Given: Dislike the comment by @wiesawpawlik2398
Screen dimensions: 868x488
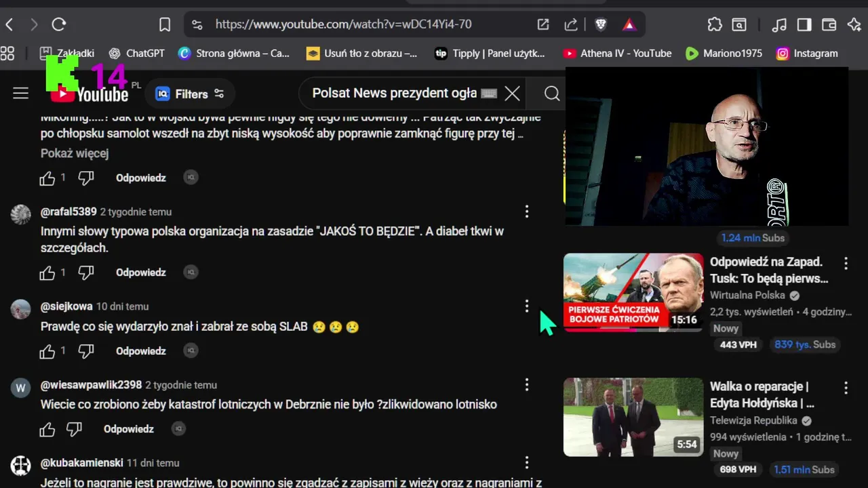Looking at the screenshot, I should pos(74,429).
